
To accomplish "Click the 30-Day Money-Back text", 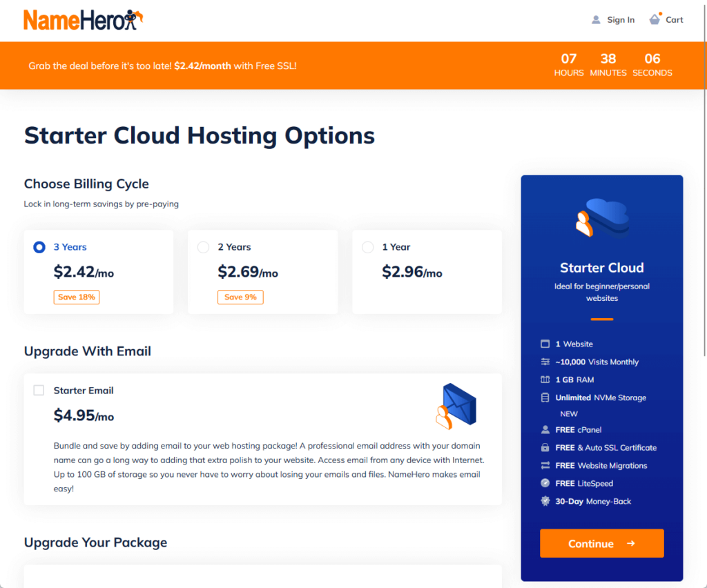I will coord(593,501).
